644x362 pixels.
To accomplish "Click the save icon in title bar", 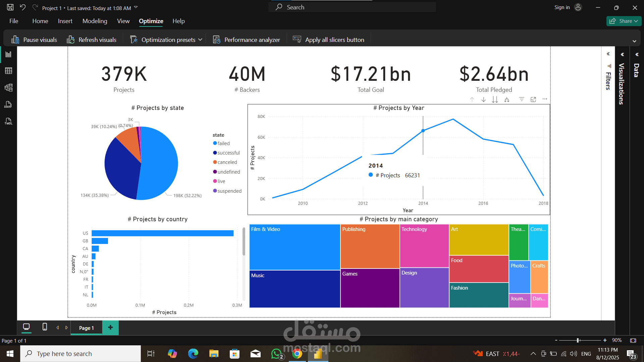I will tap(10, 7).
